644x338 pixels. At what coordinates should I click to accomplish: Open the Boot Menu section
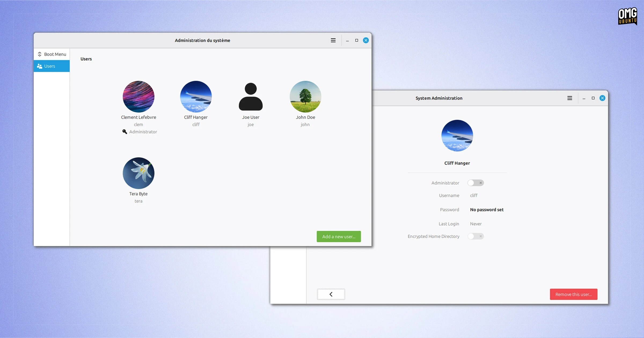(x=55, y=54)
